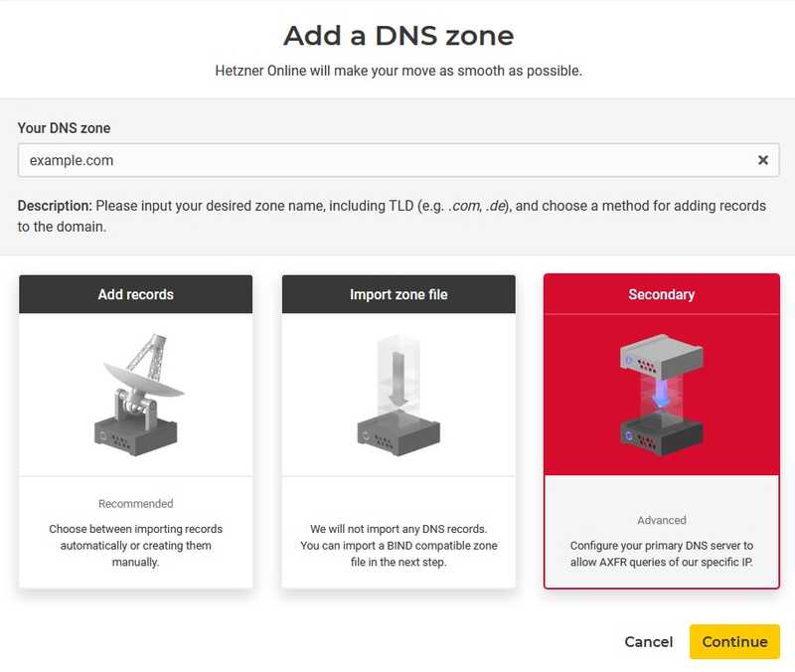Click the Cancel button
The width and height of the screenshot is (795, 672).
pyautogui.click(x=649, y=641)
